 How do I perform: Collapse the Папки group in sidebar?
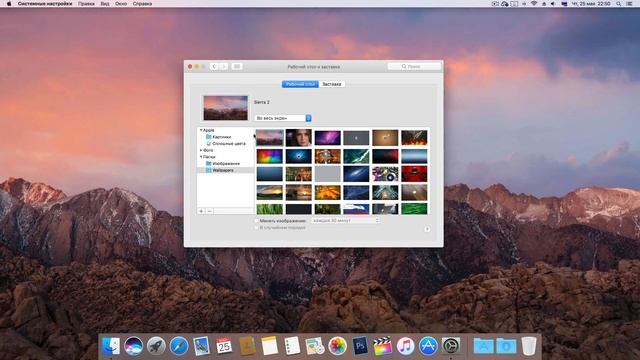tap(201, 157)
